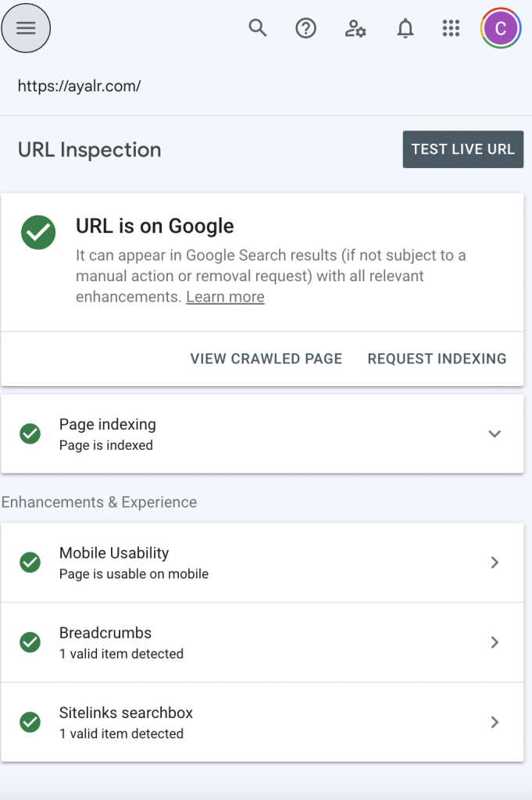Open Breadcrumbs details arrow
Image resolution: width=532 pixels, height=800 pixels.
[x=495, y=642]
